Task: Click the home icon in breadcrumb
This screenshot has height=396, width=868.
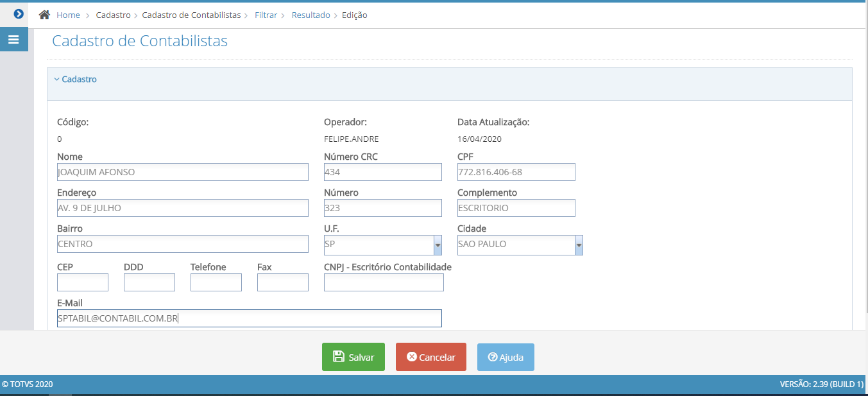Action: 44,15
